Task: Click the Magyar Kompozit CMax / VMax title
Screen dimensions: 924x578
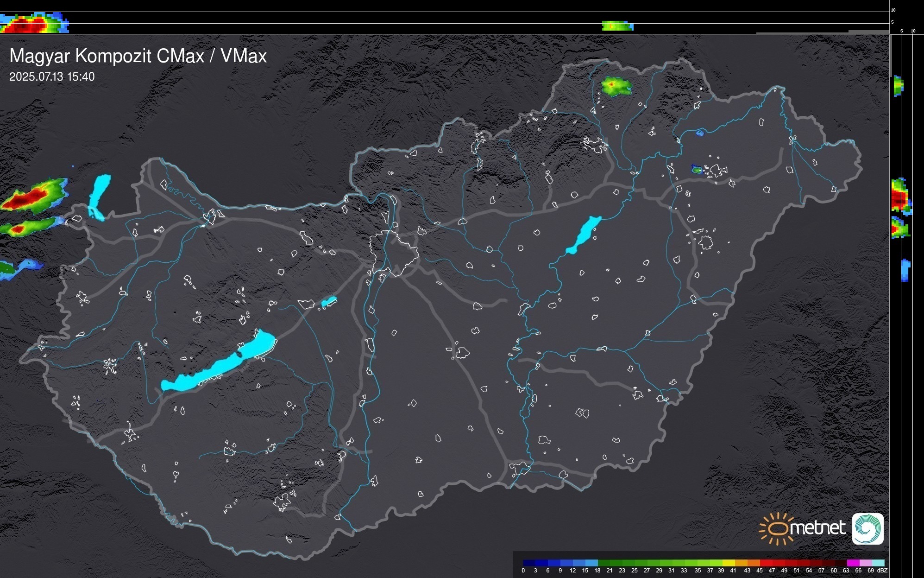Action: (x=138, y=56)
